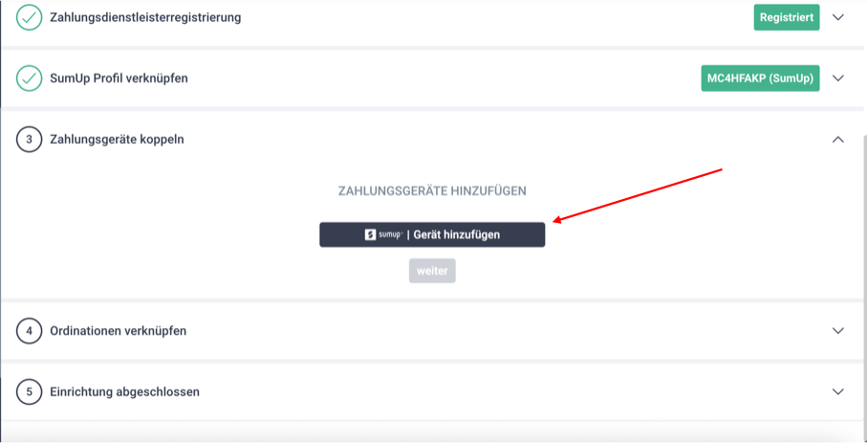The image size is (868, 444).
Task: Click the Gerät hinzufügen button
Action: tap(432, 235)
